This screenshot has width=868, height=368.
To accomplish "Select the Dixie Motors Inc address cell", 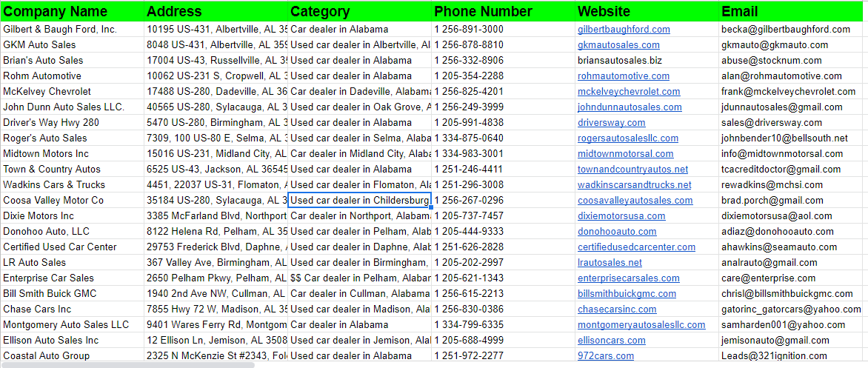I will [216, 215].
